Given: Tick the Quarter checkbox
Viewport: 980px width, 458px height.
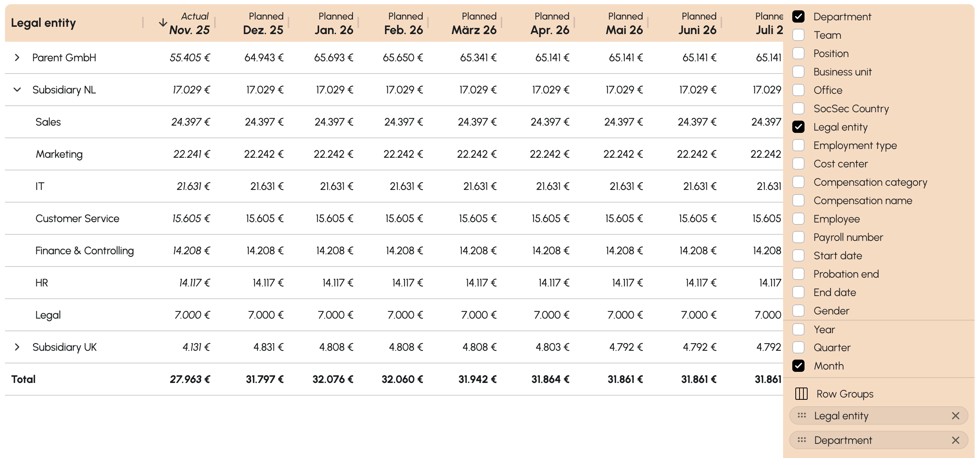Looking at the screenshot, I should click(x=798, y=347).
